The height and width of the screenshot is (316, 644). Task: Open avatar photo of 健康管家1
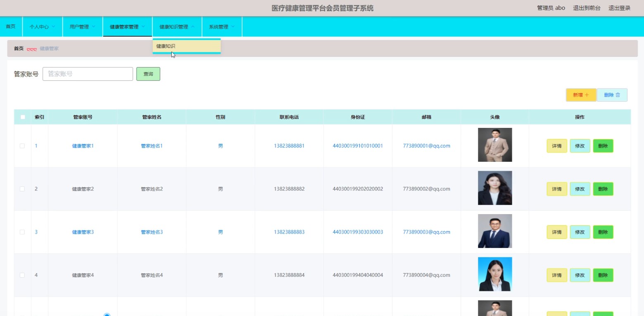coord(495,145)
